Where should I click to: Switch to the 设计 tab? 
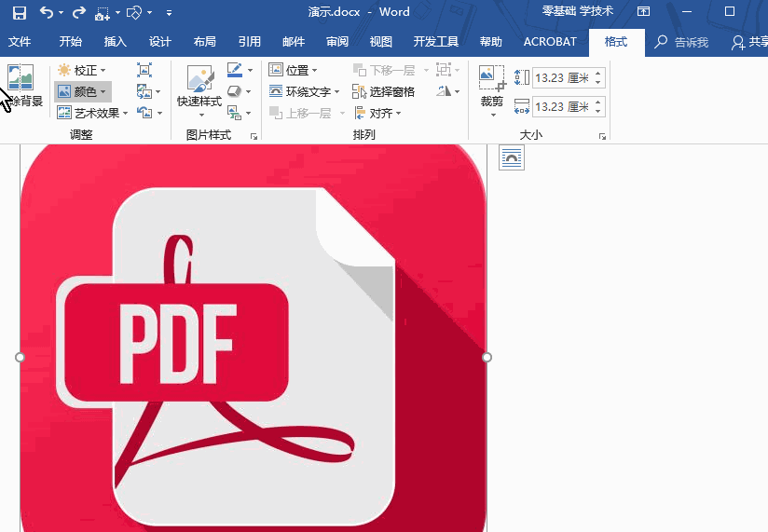pos(160,42)
